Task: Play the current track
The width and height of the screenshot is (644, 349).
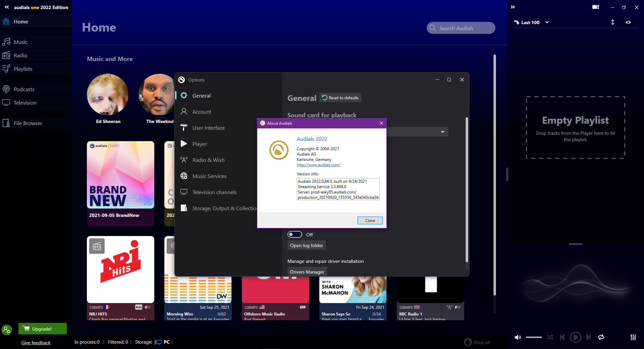Action: click(x=576, y=337)
